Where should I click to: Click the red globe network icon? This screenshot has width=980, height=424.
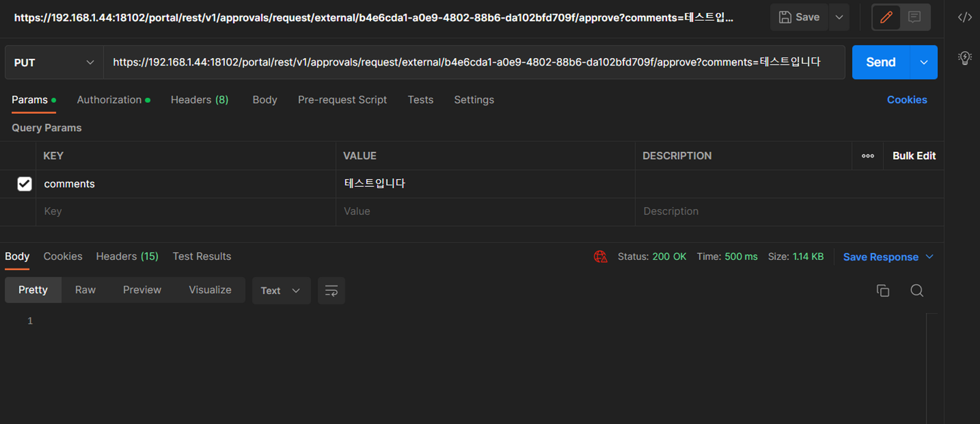pos(600,257)
